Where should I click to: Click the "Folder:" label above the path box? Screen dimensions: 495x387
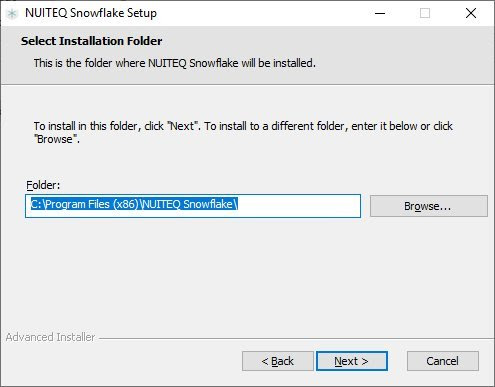(x=43, y=185)
